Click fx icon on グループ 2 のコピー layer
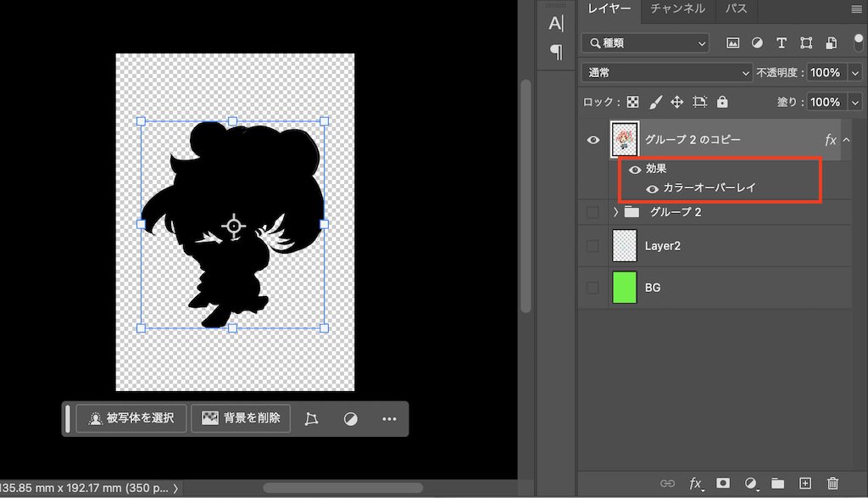Screen dimensions: 868x498 coord(830,140)
